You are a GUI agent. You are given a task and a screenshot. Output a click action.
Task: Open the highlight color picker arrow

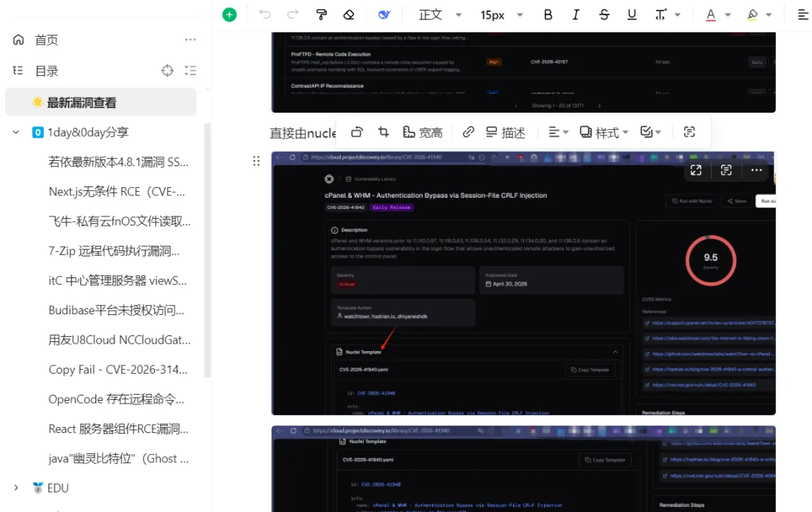point(769,14)
